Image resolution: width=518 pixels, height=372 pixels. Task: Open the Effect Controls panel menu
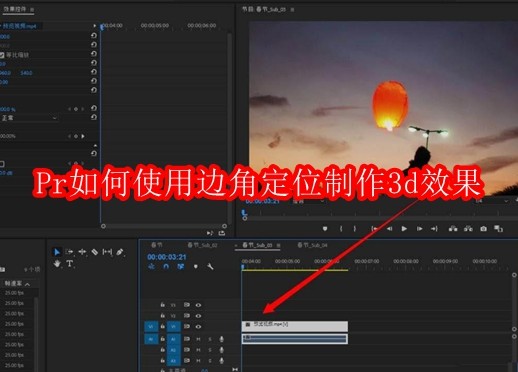[x=32, y=10]
